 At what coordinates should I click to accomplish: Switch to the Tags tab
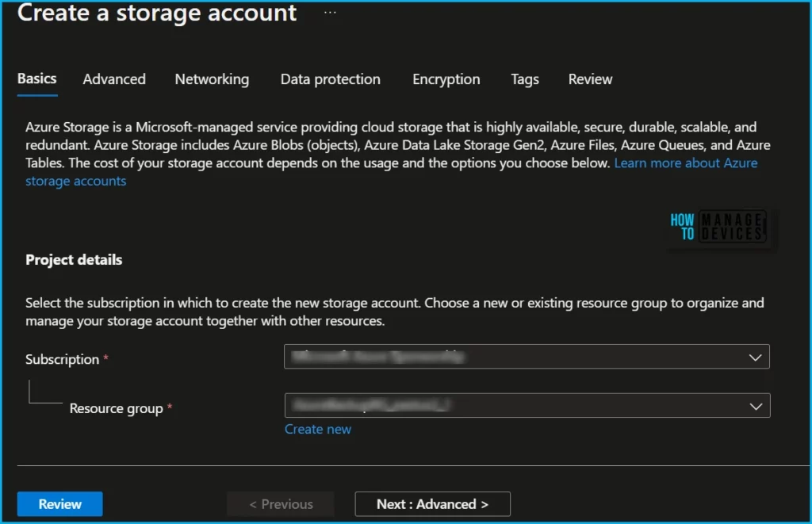pyautogui.click(x=525, y=79)
